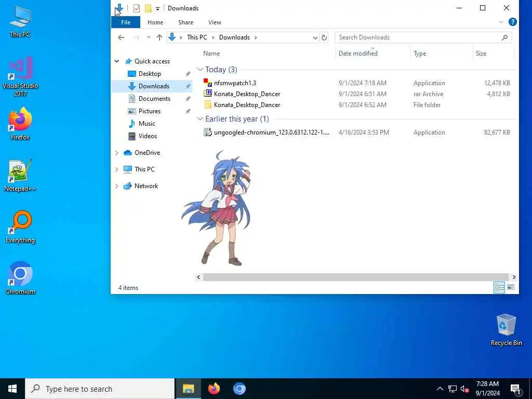This screenshot has width=532, height=399.
Task: Select Desktop in navigation pane
Action: pyautogui.click(x=150, y=74)
